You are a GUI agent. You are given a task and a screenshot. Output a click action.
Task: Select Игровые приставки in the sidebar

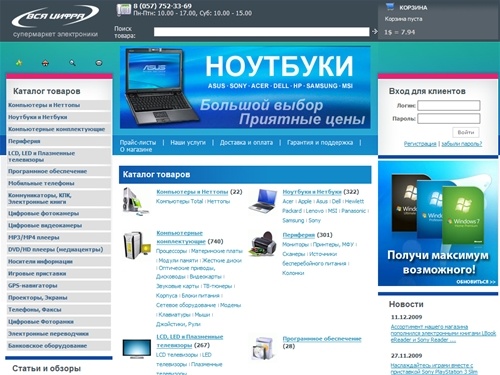pyautogui.click(x=59, y=273)
